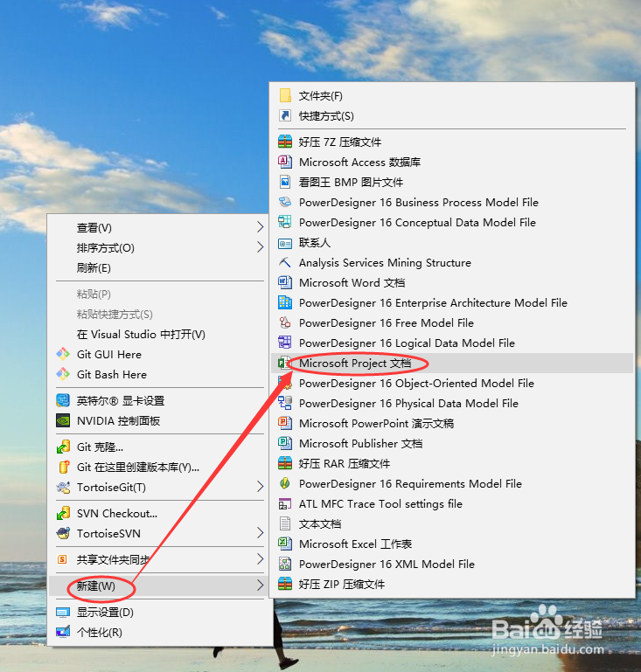Screen dimensions: 641x672
Task: Click the ATL MFC Trace Tool settings file label
Action: point(380,504)
